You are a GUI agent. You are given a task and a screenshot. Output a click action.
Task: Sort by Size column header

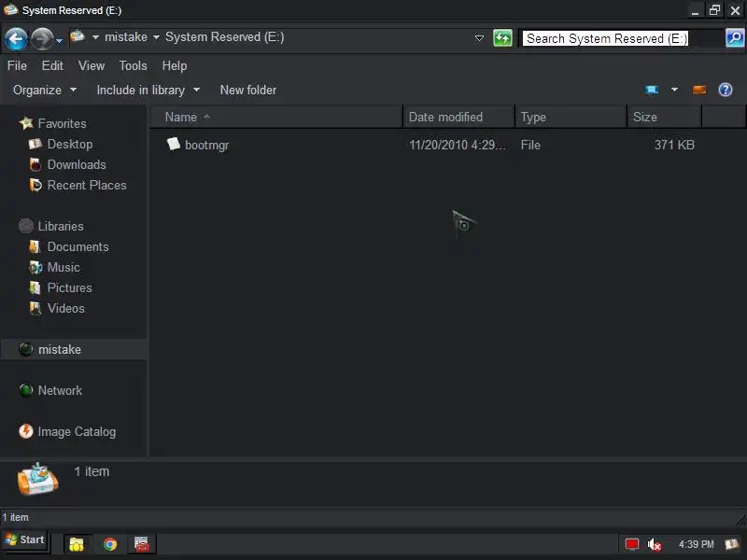pos(664,118)
